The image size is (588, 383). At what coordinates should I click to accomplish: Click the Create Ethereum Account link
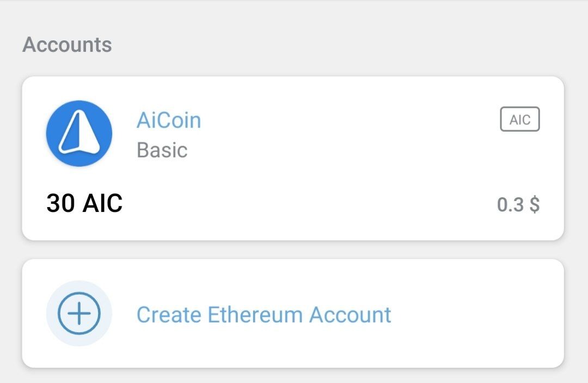click(264, 315)
